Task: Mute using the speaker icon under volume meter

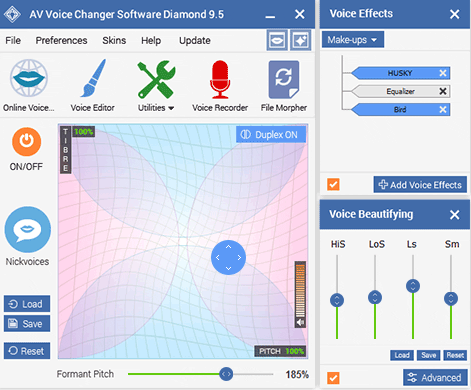Action: tap(300, 322)
